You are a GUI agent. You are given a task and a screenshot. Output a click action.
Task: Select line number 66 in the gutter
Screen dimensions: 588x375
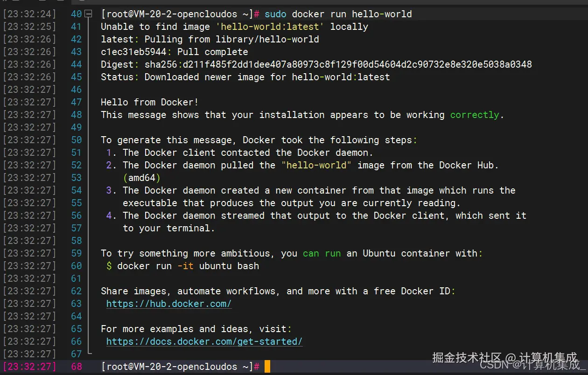[77, 341]
